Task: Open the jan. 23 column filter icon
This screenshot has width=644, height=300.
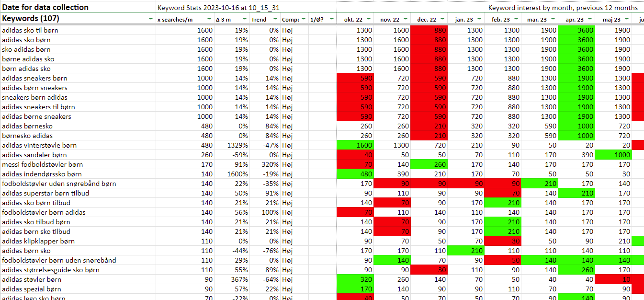Action: coord(478,19)
